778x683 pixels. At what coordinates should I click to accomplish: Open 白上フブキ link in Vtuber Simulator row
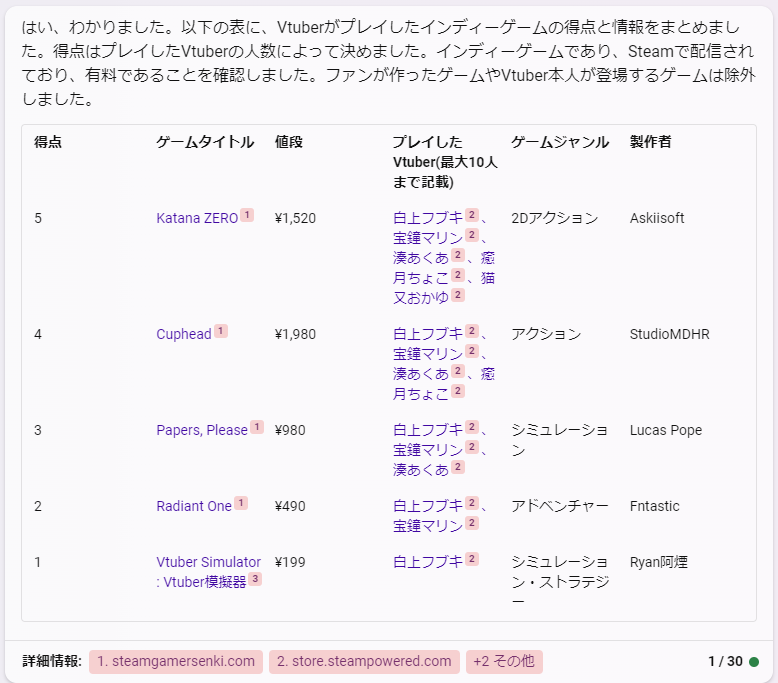(x=428, y=562)
